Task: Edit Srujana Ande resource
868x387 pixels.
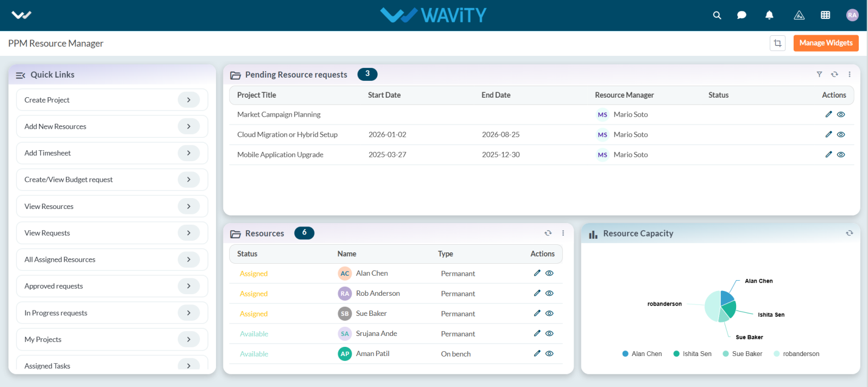Action: click(x=537, y=333)
